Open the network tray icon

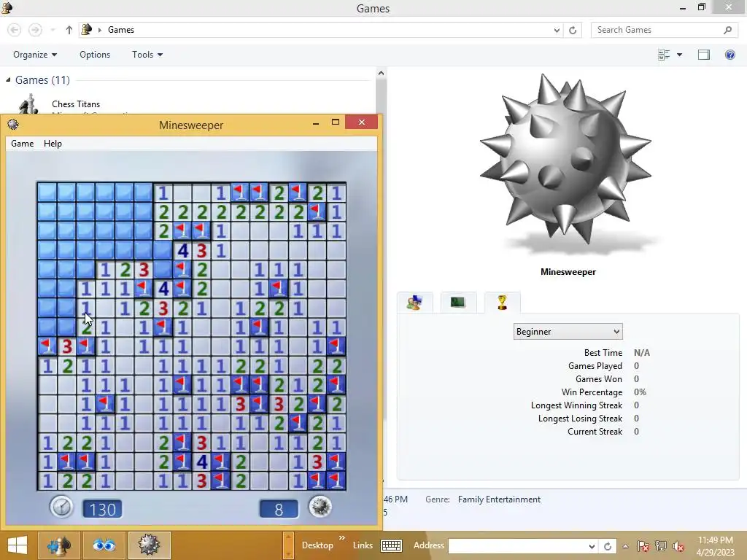660,546
